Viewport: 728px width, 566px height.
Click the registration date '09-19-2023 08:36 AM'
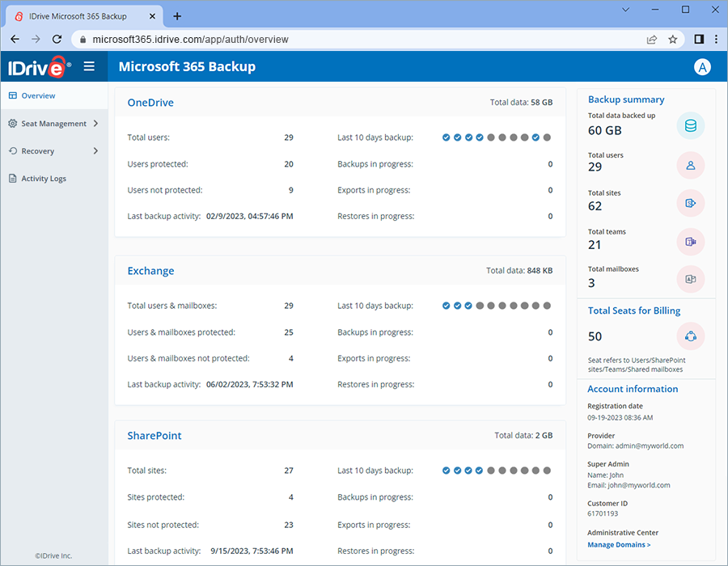620,417
